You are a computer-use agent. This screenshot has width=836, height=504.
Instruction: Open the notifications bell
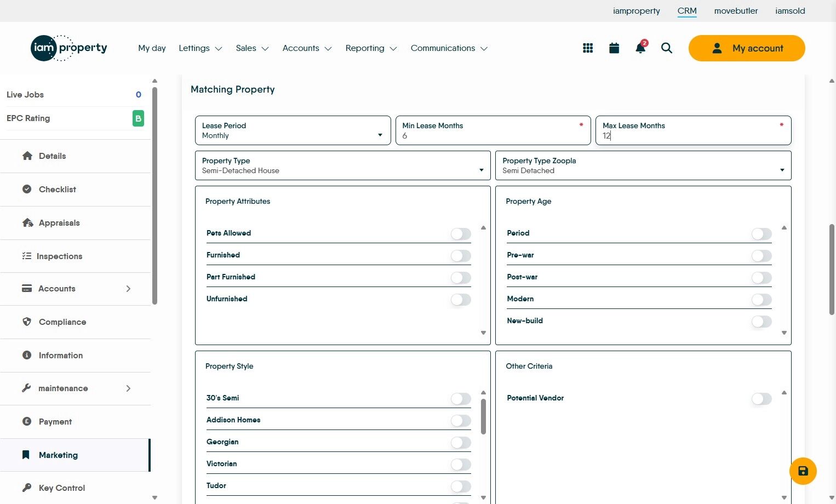640,48
